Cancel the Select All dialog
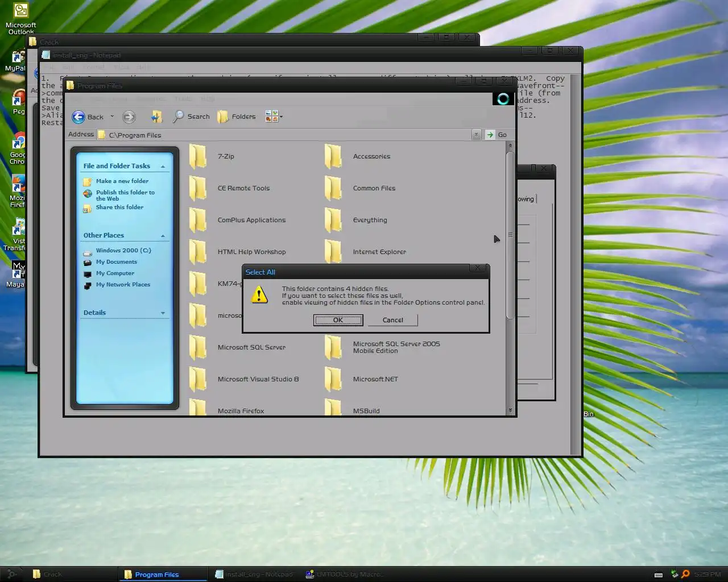 click(x=392, y=320)
